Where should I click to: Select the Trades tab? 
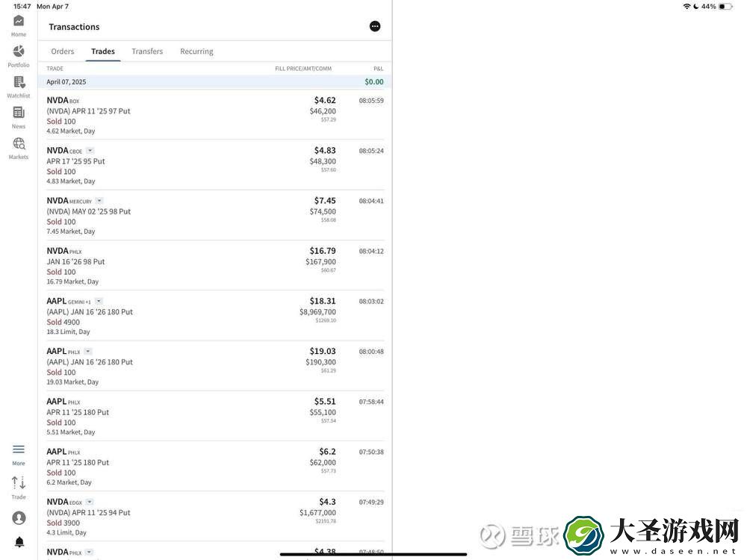tap(103, 51)
